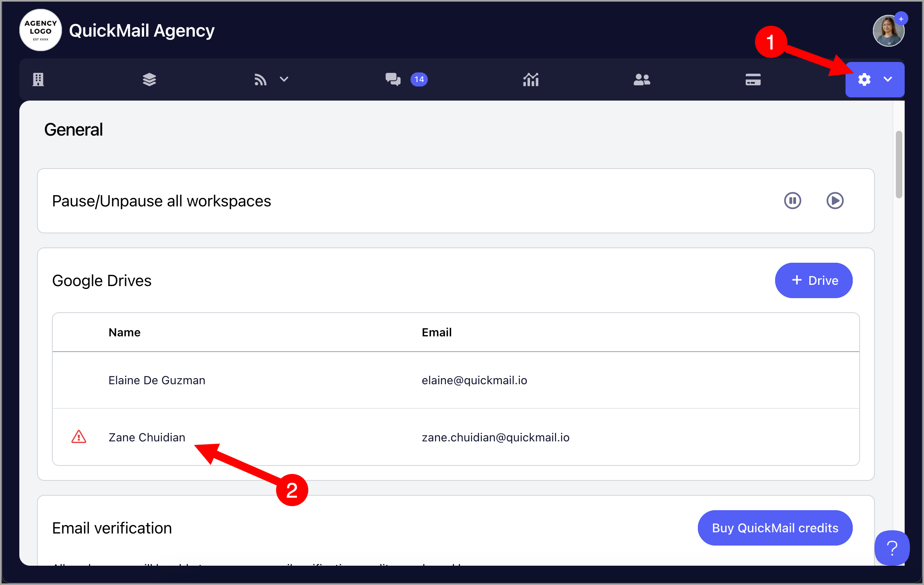Click the plus badge on avatar

coord(901,19)
